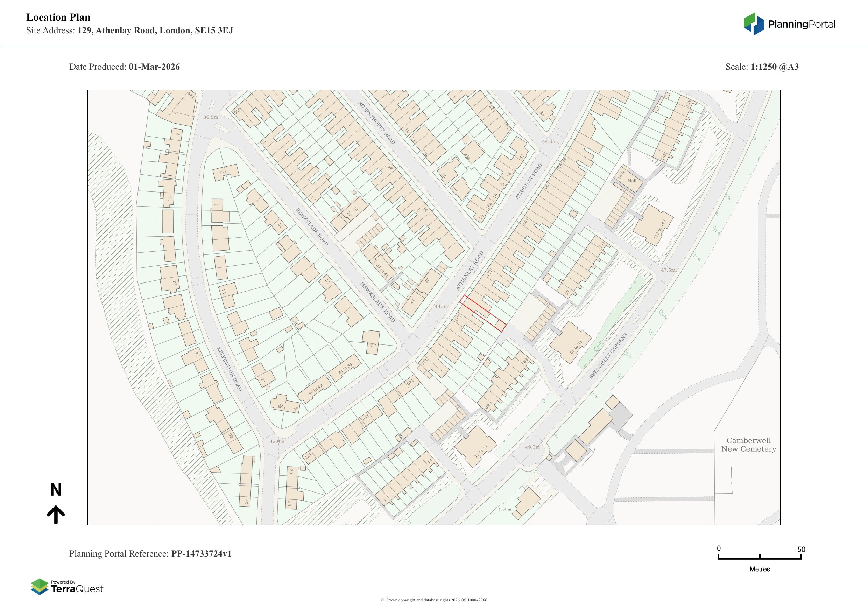Image resolution: width=868 pixels, height=614 pixels.
Task: Click the Lodge building label
Action: pyautogui.click(x=505, y=510)
